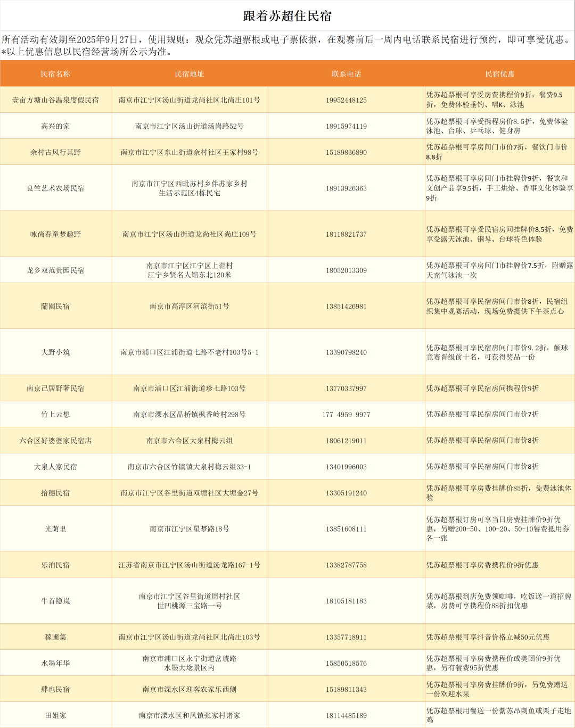Click the name cell 龙乡双范贵园民宿

coord(55,270)
